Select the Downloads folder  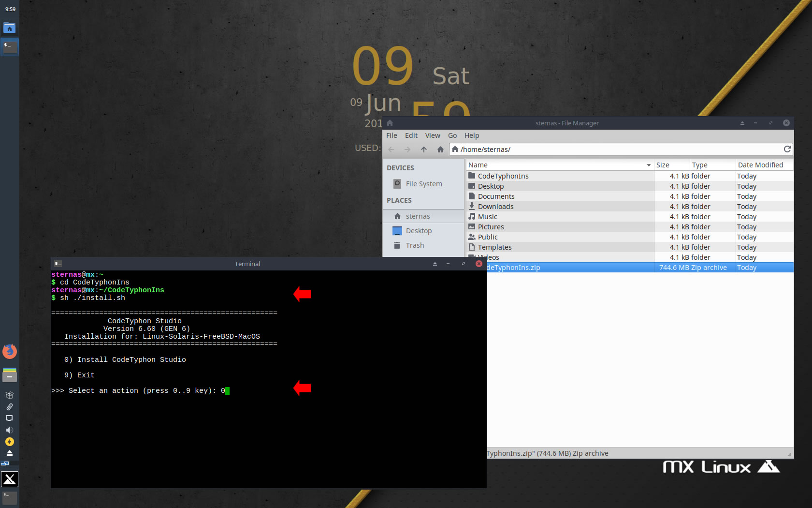pos(630,207)
